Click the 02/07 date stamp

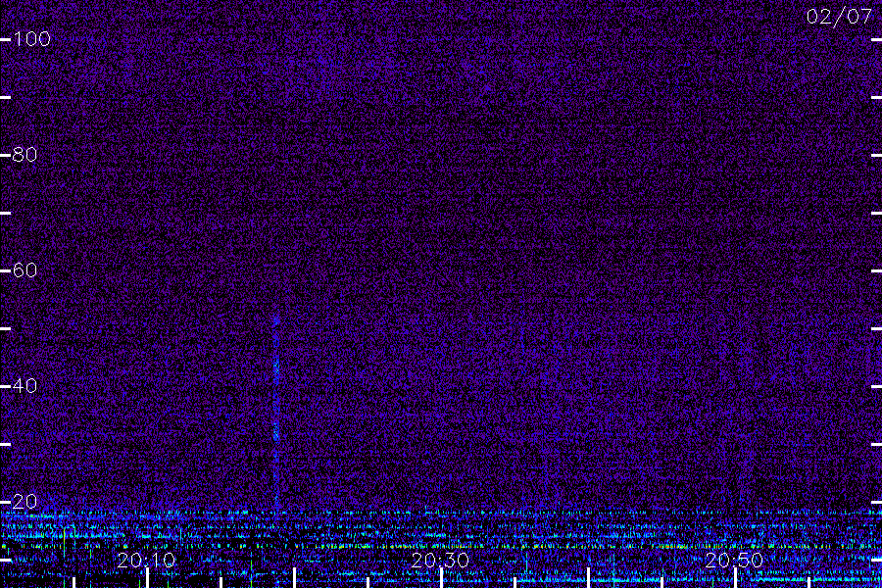click(x=839, y=17)
